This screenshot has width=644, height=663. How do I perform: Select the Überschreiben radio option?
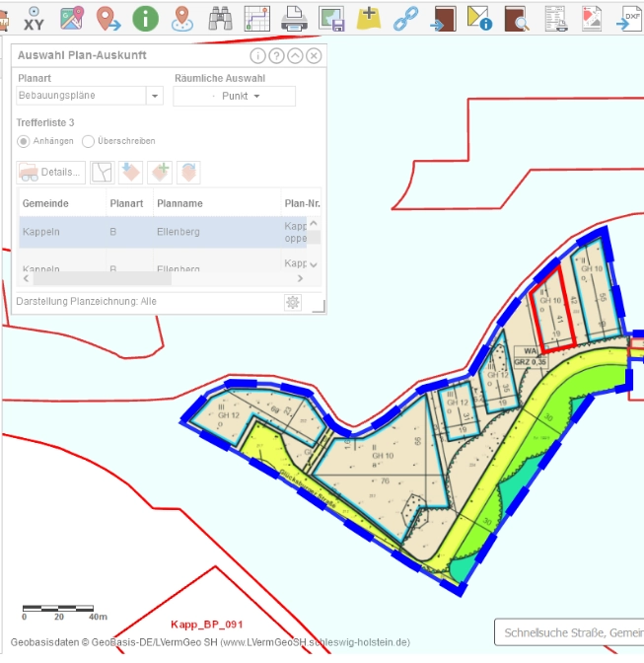[88, 141]
